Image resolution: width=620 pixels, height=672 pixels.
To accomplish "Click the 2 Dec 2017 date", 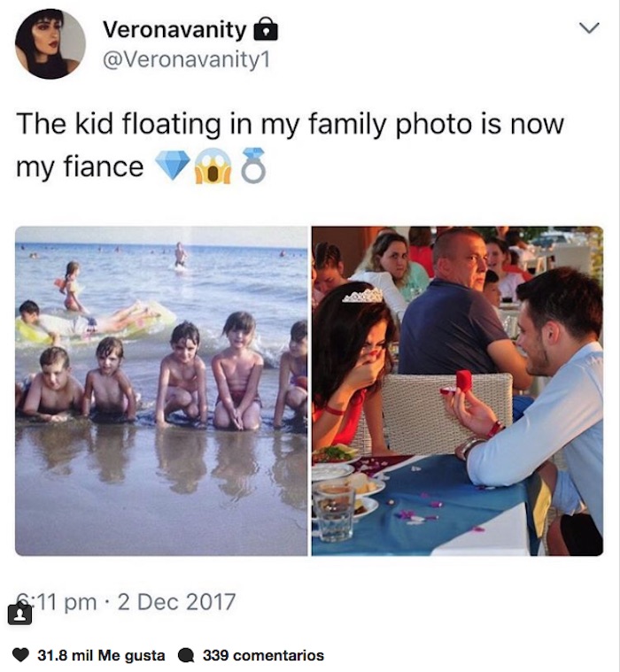I will coord(176,602).
